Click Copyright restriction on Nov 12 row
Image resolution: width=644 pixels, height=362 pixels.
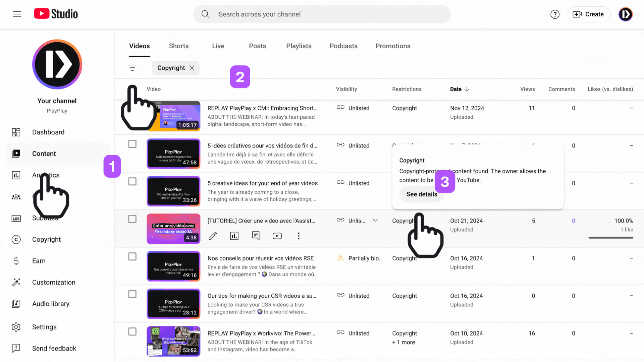(x=405, y=108)
